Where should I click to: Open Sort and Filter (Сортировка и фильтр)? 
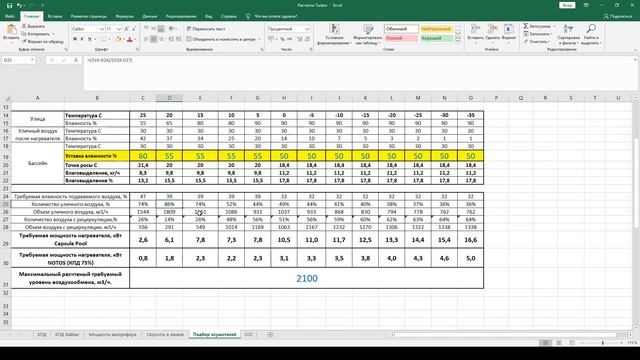(x=568, y=34)
